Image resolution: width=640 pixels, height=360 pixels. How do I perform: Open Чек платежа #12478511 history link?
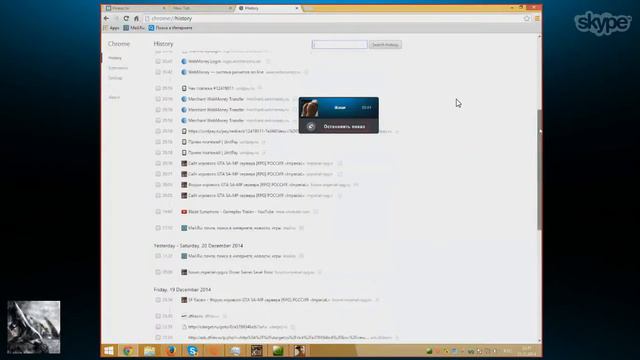[x=211, y=88]
